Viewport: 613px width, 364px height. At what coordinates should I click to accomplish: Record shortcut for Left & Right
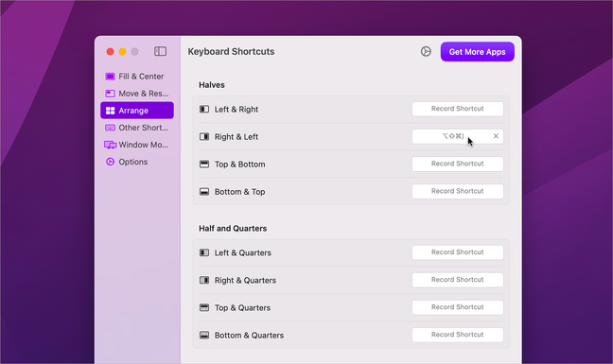pyautogui.click(x=458, y=109)
